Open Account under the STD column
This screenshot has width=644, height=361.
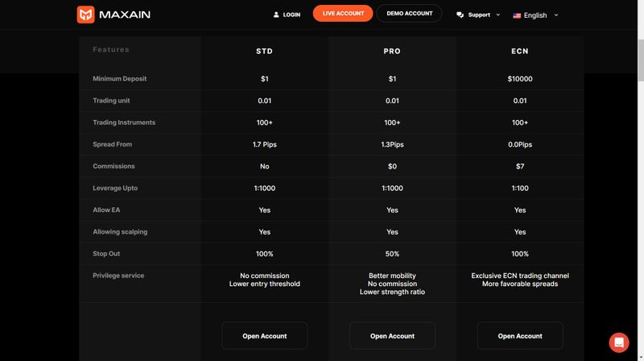point(265,336)
